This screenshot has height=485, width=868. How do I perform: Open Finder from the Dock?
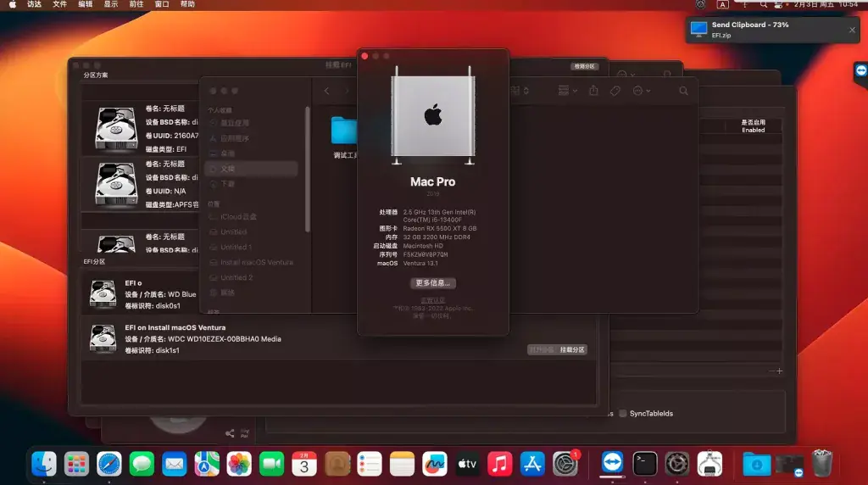click(44, 464)
